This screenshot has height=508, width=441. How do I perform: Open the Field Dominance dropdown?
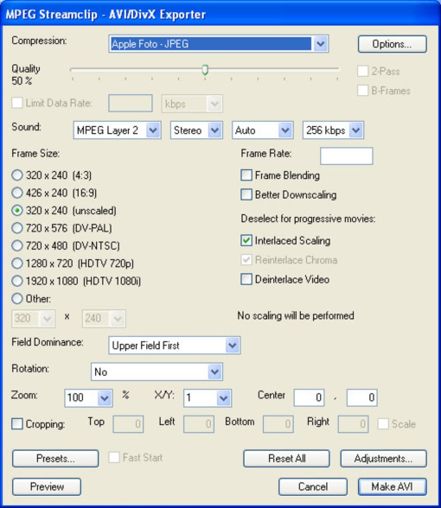174,345
